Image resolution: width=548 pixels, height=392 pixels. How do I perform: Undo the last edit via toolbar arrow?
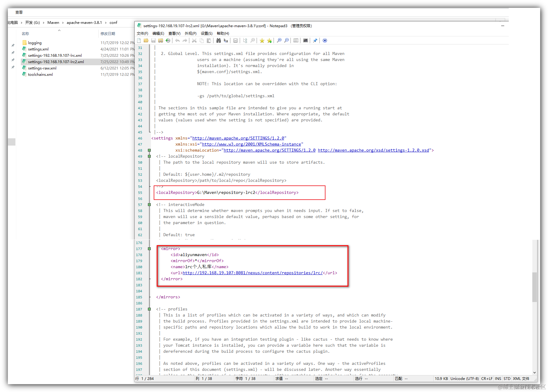pyautogui.click(x=178, y=40)
